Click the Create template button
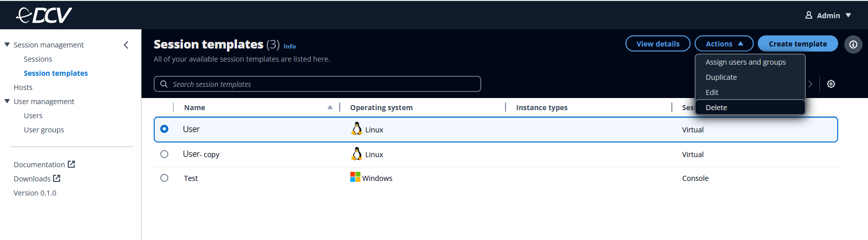The height and width of the screenshot is (240, 868). (797, 44)
